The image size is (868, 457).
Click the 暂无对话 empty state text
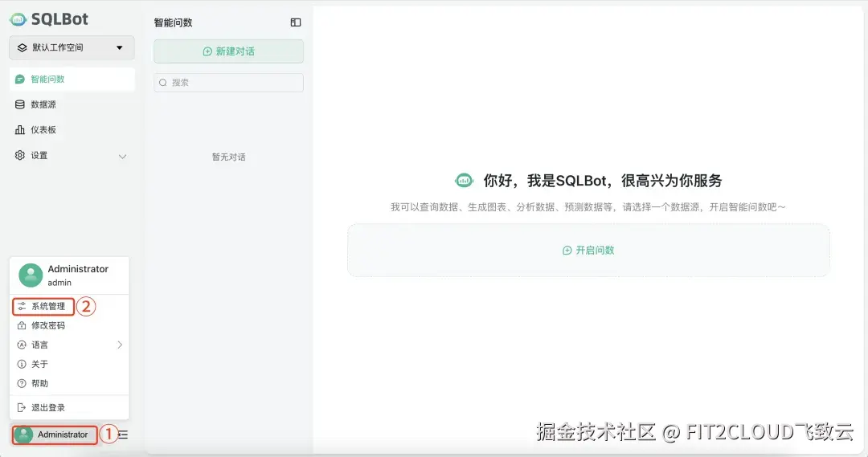coord(228,157)
